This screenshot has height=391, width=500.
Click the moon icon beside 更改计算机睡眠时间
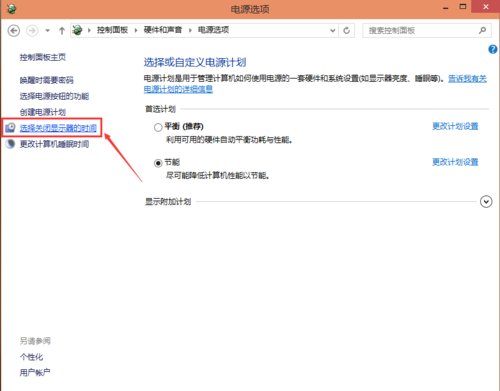10,144
